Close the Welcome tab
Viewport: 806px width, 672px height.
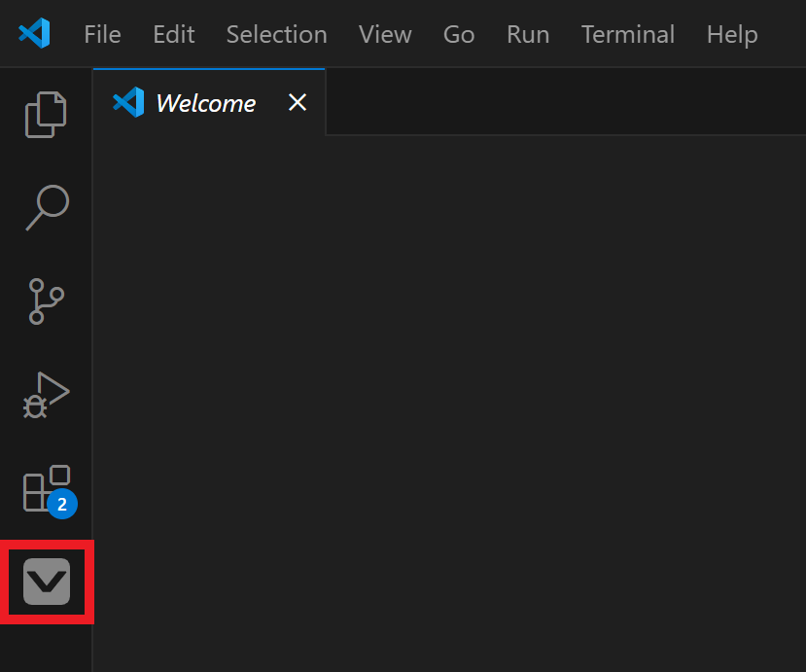pyautogui.click(x=297, y=102)
